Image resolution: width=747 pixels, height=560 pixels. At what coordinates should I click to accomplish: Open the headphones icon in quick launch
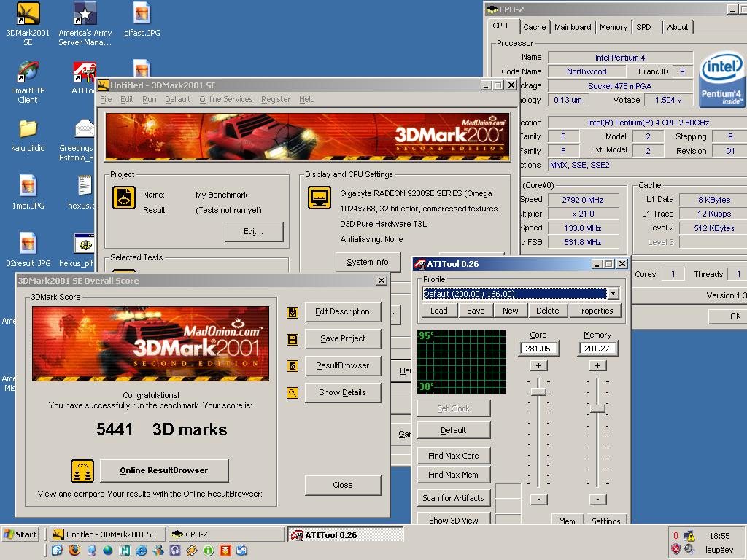[175, 551]
